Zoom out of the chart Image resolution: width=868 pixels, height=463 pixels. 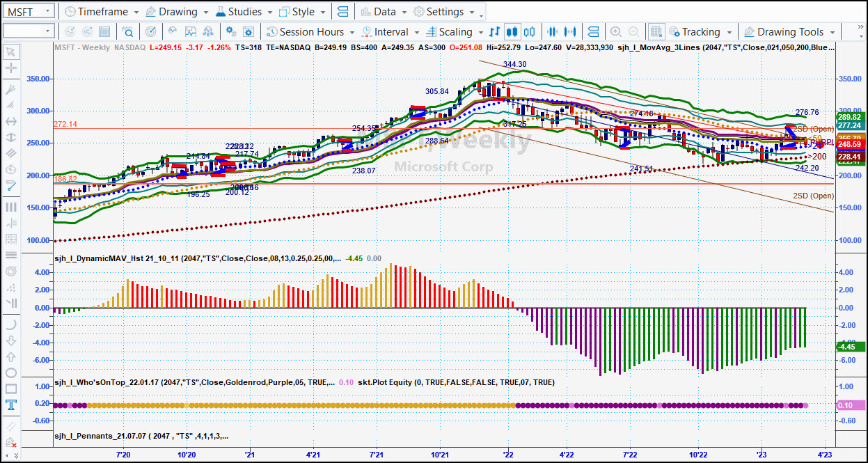click(x=633, y=31)
